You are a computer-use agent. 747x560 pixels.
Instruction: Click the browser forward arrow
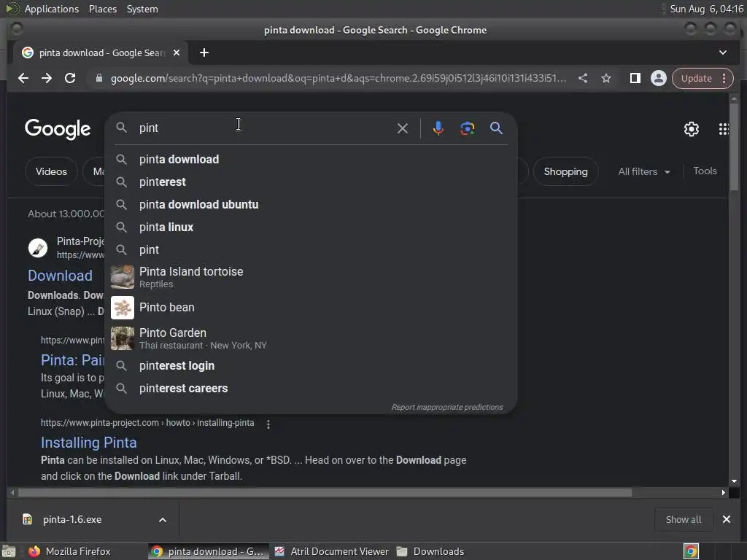[47, 78]
